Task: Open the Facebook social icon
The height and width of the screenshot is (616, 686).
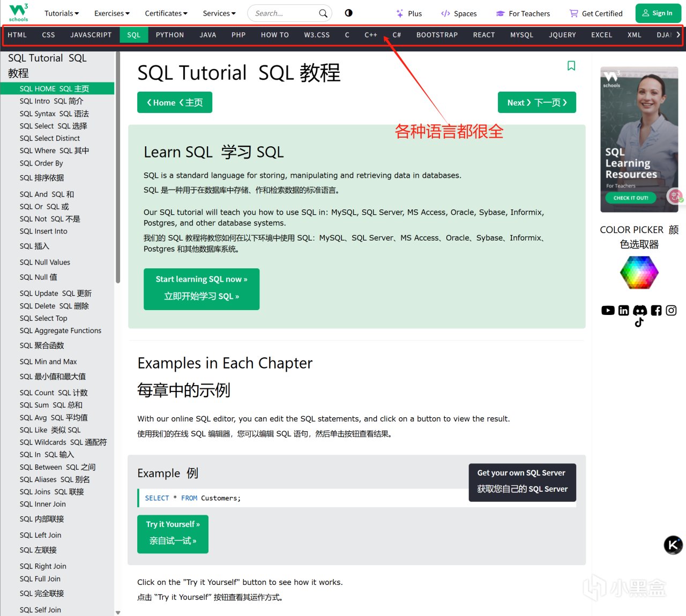Action: coord(656,310)
